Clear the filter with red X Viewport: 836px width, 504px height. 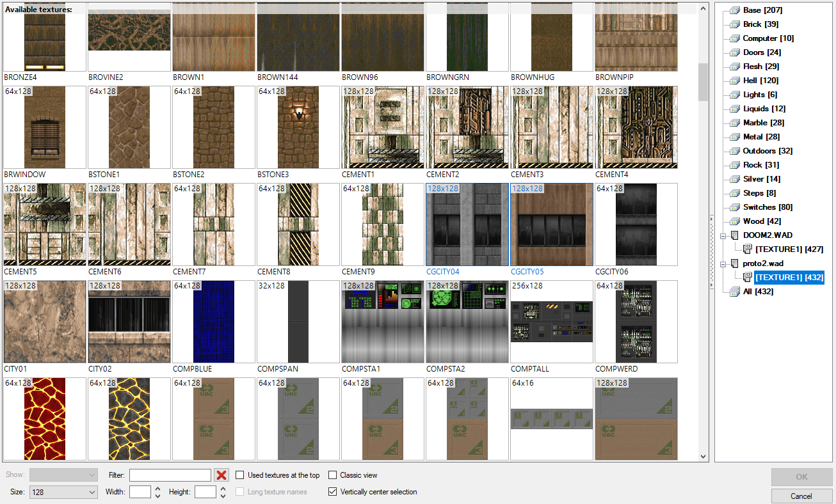click(221, 475)
